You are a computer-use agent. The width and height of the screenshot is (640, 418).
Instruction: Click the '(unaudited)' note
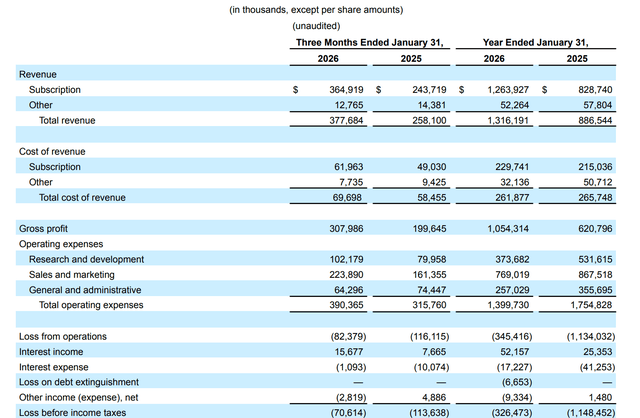pos(316,26)
